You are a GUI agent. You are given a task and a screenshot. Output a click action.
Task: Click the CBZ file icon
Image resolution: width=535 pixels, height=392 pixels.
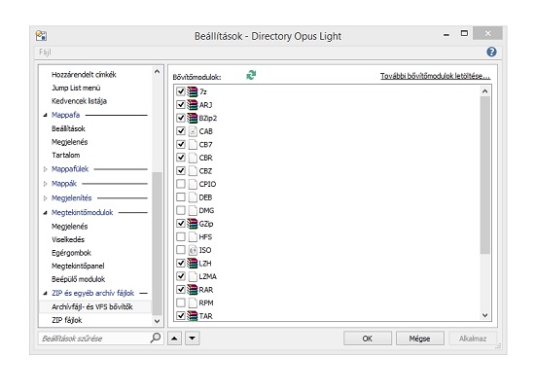point(194,171)
